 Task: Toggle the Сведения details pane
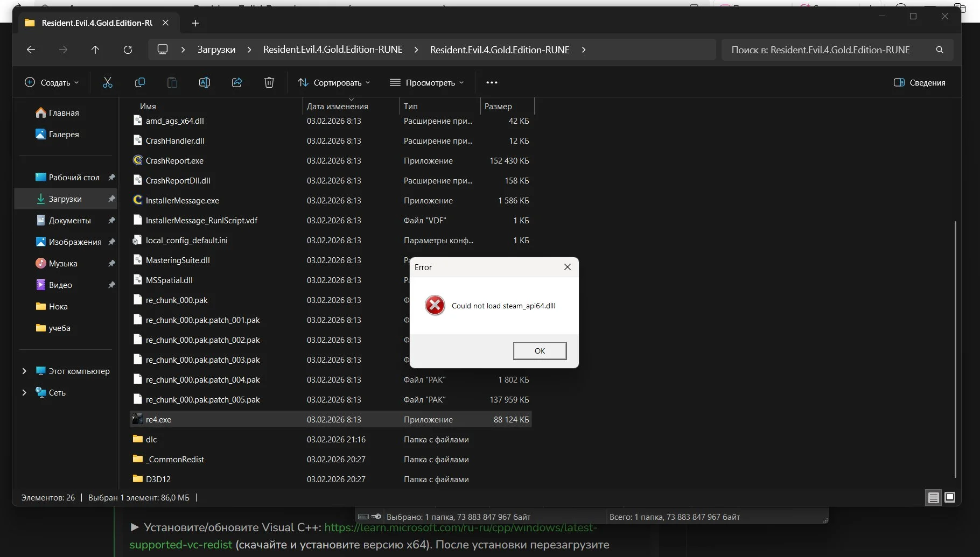pyautogui.click(x=920, y=82)
